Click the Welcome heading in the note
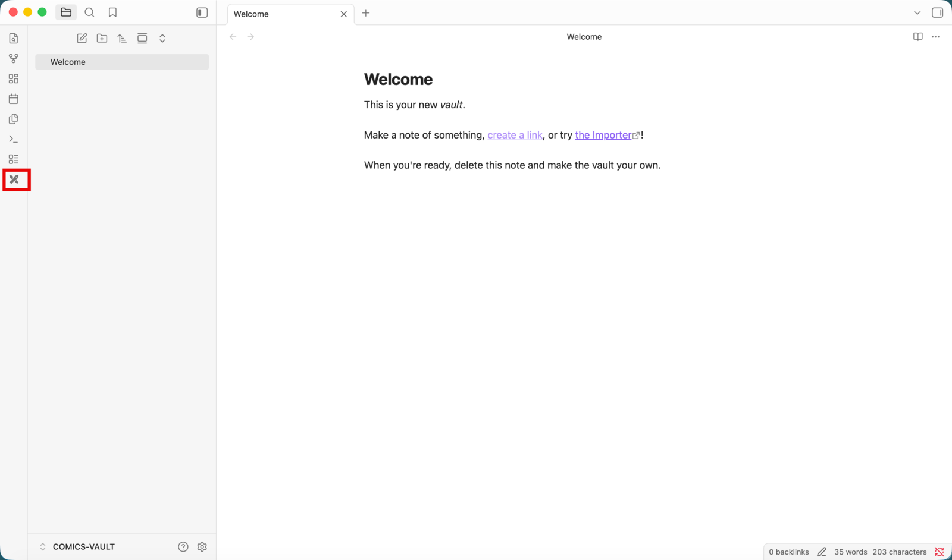 (x=398, y=80)
